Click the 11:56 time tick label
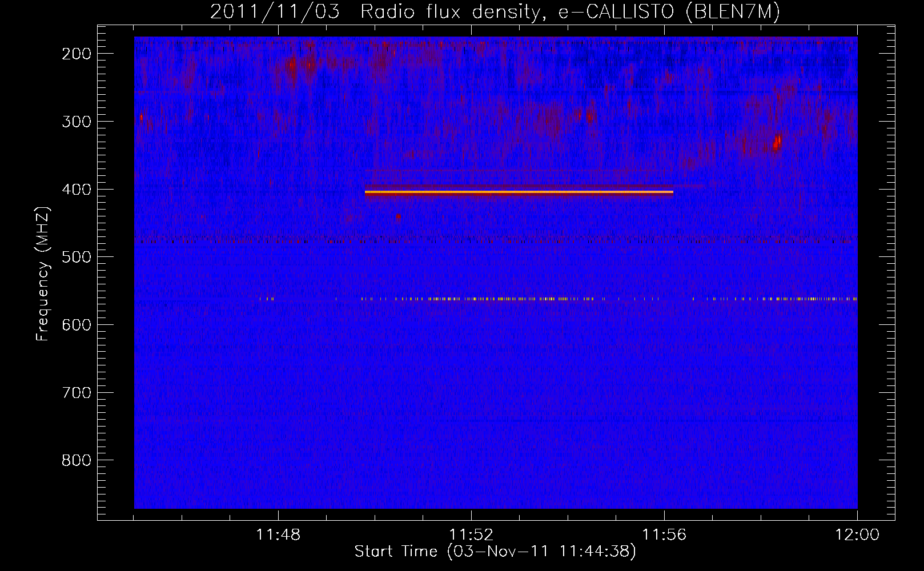This screenshot has width=924, height=571. (664, 535)
